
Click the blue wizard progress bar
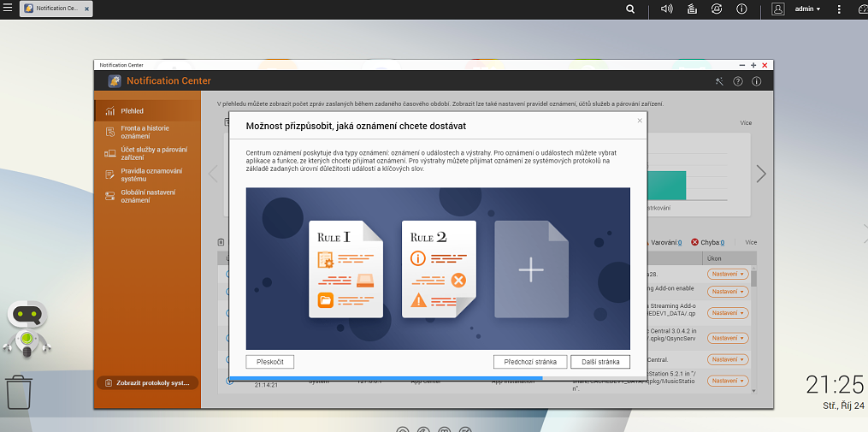pos(386,378)
